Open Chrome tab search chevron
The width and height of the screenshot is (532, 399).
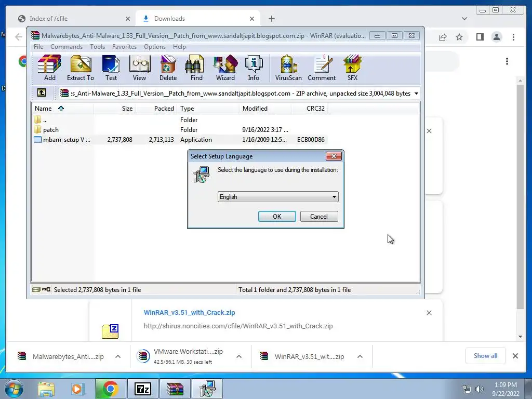(x=464, y=19)
